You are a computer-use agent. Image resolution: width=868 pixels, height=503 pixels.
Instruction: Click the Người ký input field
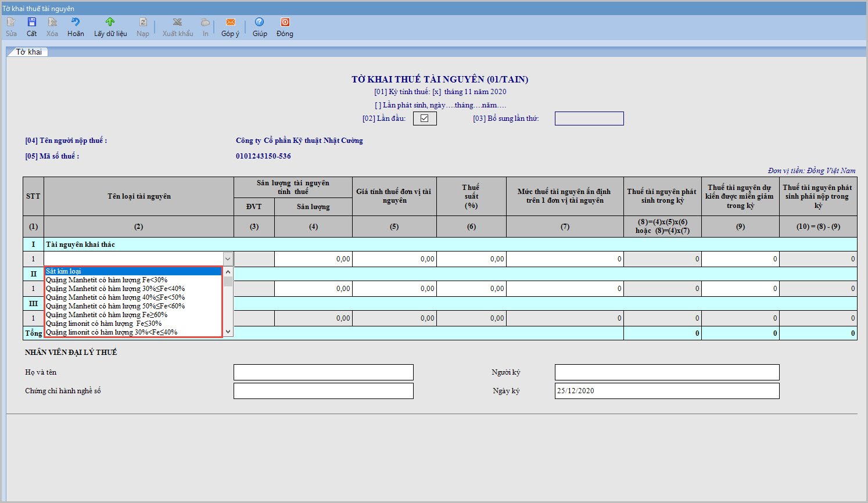point(666,372)
